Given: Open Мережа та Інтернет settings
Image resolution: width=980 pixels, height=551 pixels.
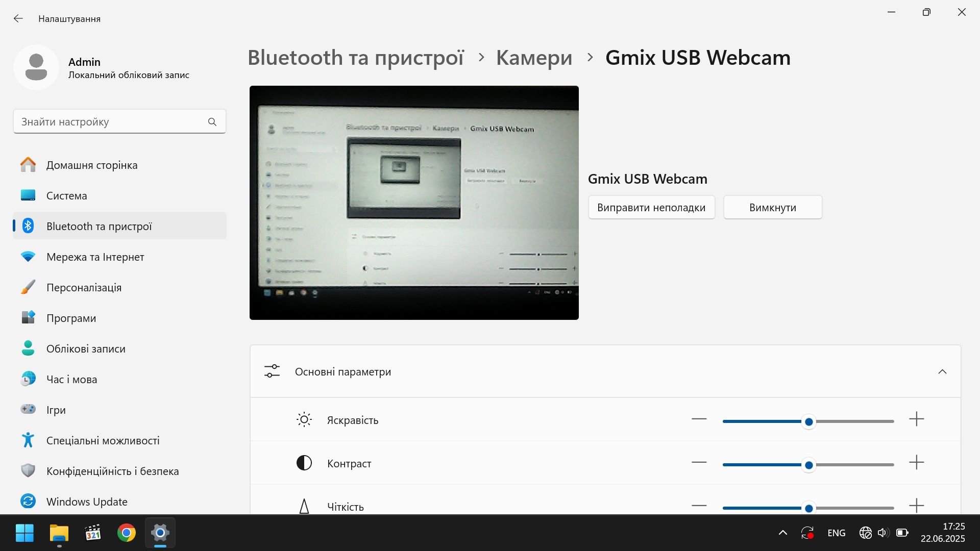Looking at the screenshot, I should [x=119, y=257].
